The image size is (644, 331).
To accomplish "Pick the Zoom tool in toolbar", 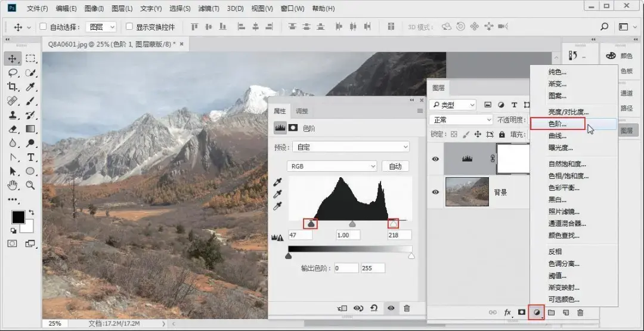I will pos(30,185).
